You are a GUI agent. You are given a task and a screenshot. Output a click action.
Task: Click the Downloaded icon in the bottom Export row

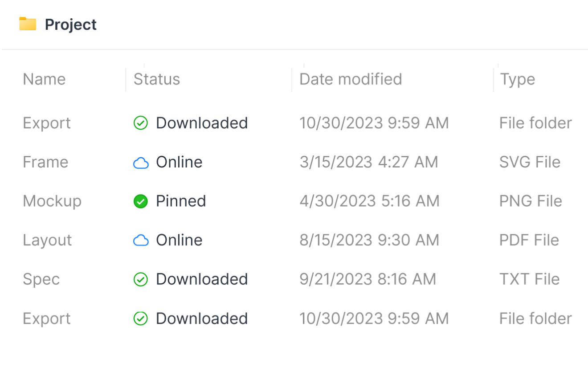tap(141, 319)
